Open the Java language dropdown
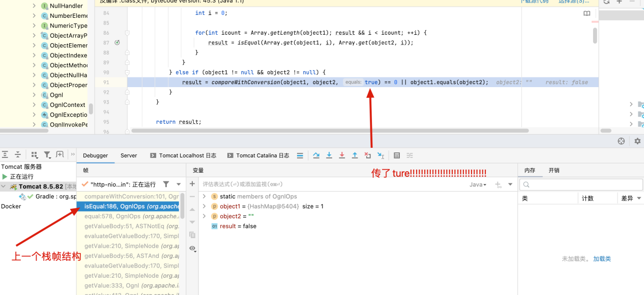Viewport: 644px width, 295px height. click(x=478, y=184)
